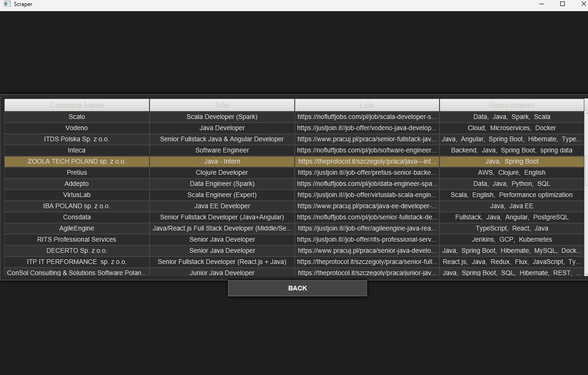Click the nofluffjobs scala-developer link cell
Image resolution: width=588 pixels, height=375 pixels.
pos(367,117)
